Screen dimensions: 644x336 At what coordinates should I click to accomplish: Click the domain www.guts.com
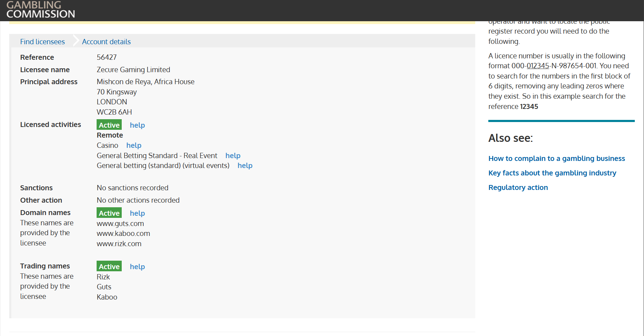click(x=120, y=224)
